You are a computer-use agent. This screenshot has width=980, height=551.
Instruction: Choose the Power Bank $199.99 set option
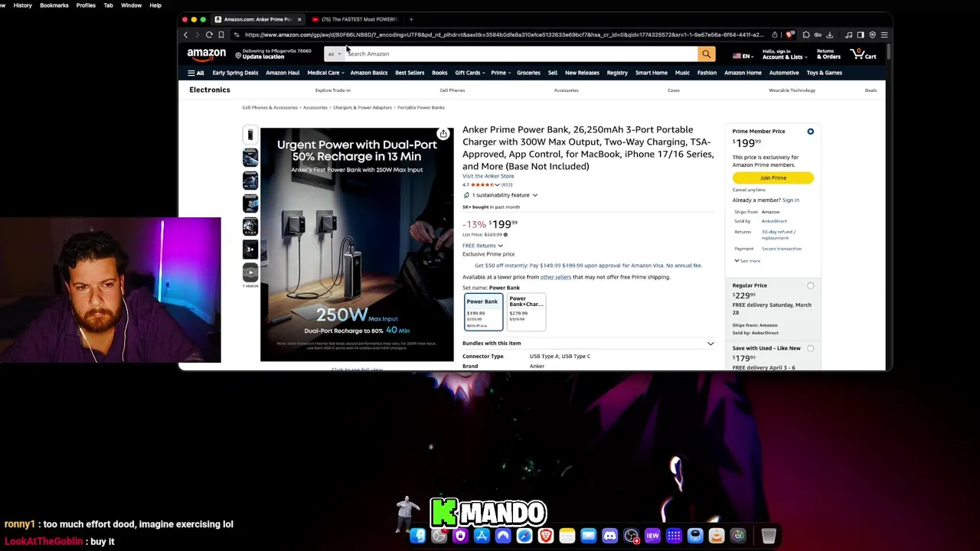point(483,312)
